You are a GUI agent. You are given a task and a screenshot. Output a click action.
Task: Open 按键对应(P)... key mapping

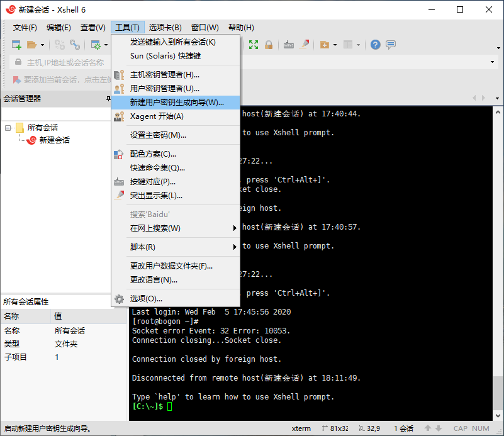point(176,182)
